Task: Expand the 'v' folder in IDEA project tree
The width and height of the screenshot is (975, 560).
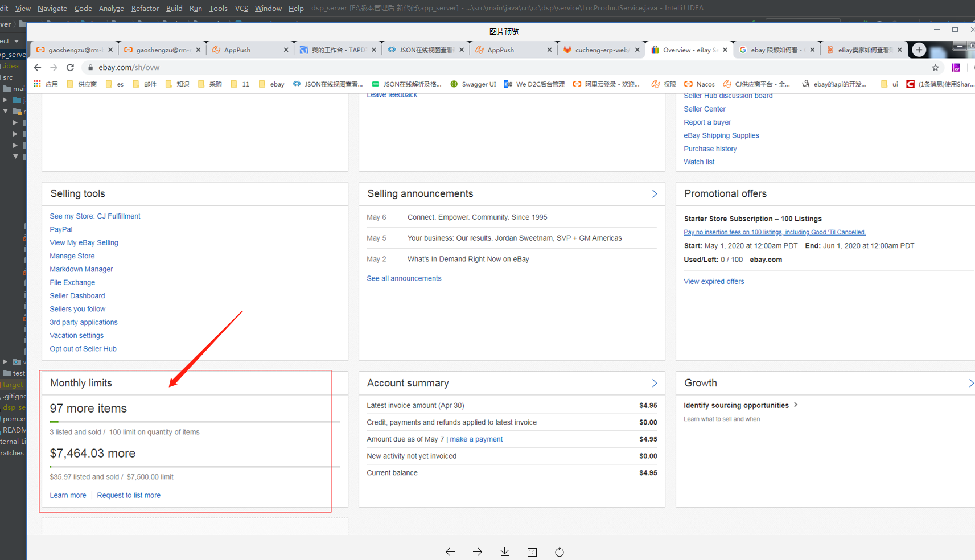Action: coord(5,361)
